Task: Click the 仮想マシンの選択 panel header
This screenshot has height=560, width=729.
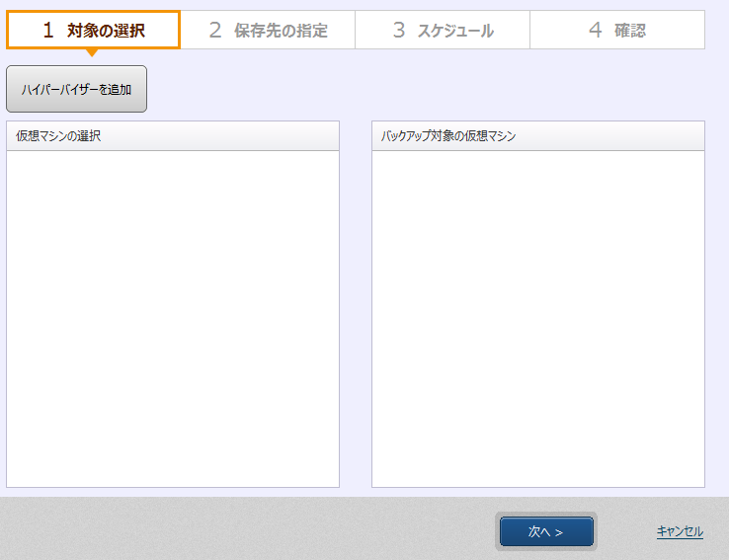Action: click(173, 136)
